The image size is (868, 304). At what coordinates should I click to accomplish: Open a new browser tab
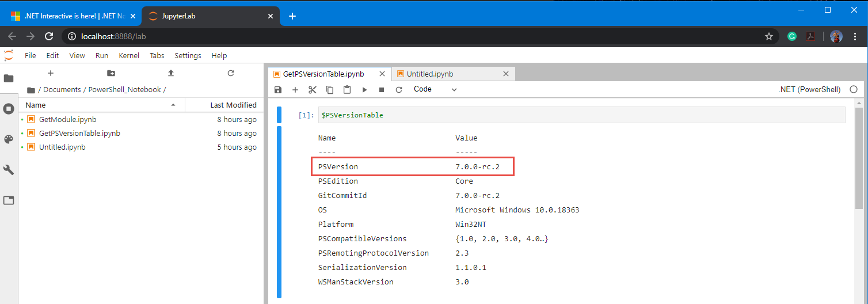coord(292,16)
